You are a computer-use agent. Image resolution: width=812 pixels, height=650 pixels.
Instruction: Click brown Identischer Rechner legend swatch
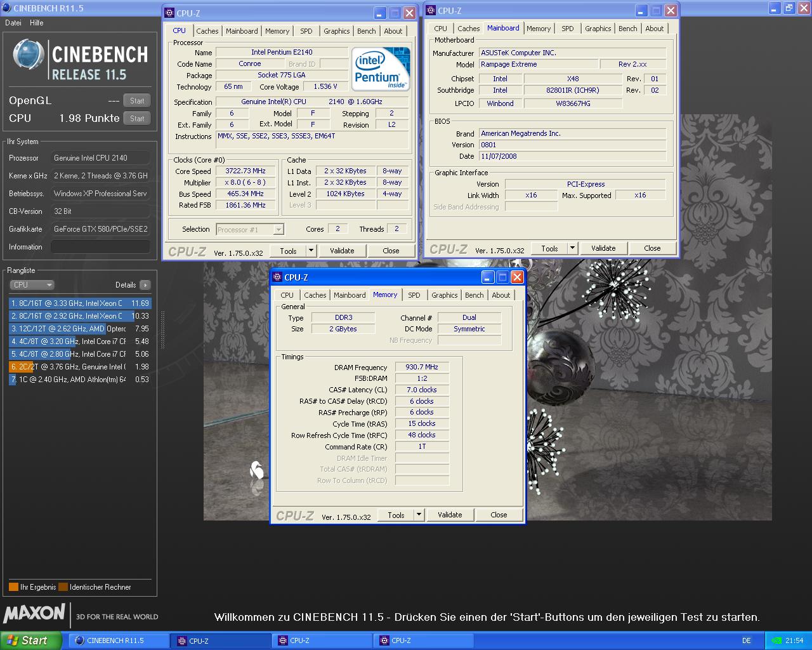[x=63, y=587]
